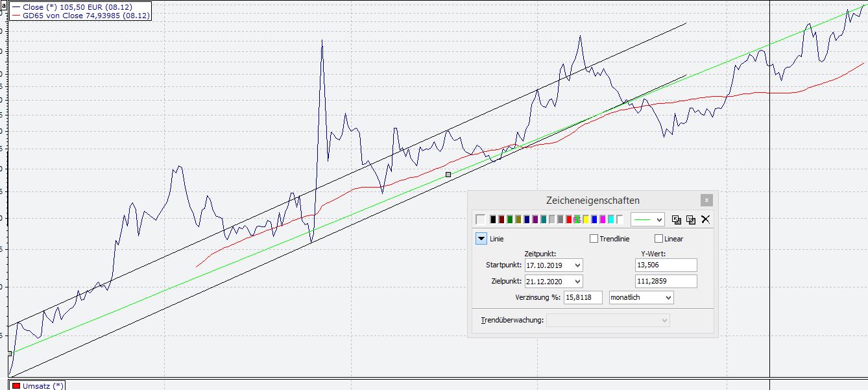Click the blue arrow icon next to Linie
This screenshot has width=868, height=390.
(x=481, y=238)
